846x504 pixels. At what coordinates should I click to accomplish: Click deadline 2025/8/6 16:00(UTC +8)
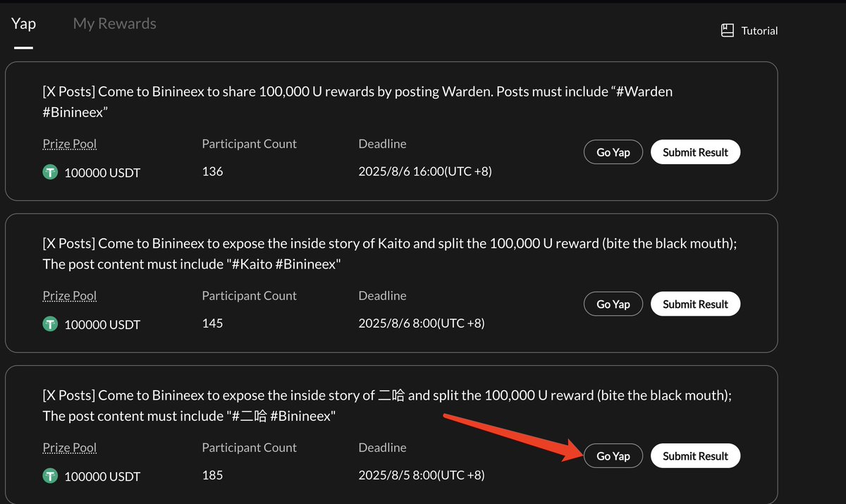point(425,171)
